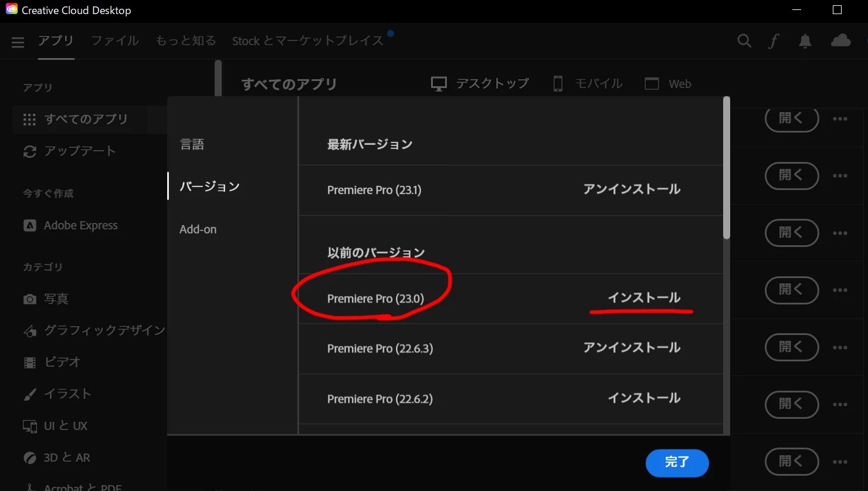This screenshot has height=491, width=868.
Task: Install Premiere Pro (23.0)
Action: 644,298
